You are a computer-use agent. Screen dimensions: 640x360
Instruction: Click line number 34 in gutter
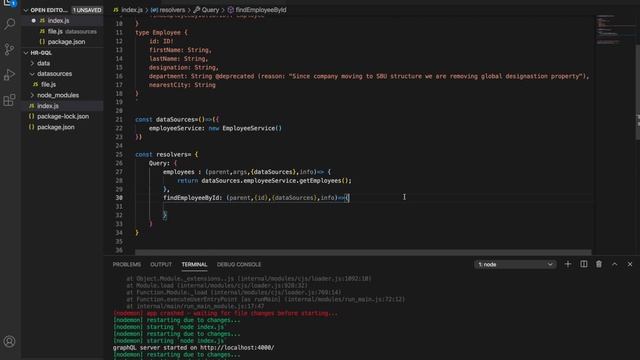119,233
